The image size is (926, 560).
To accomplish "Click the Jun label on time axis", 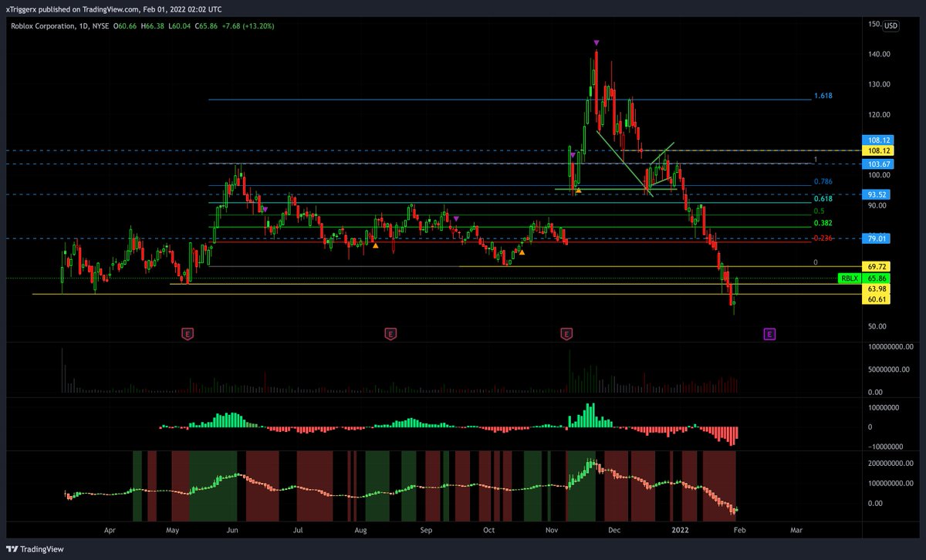I will coord(233,530).
